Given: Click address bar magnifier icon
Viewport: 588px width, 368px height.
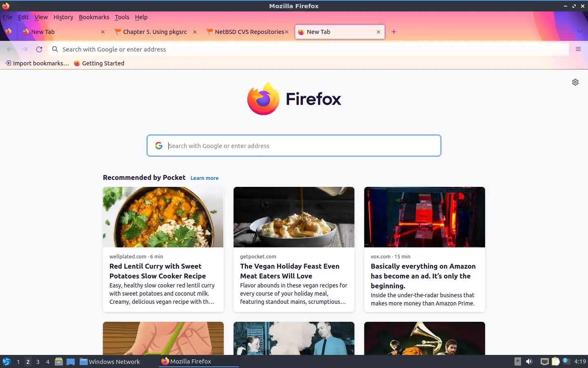Looking at the screenshot, I should tap(55, 49).
